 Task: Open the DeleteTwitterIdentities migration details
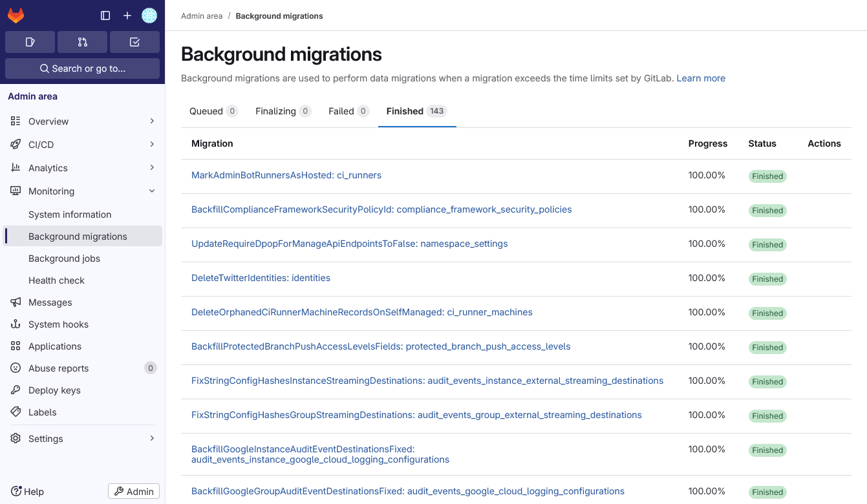click(261, 277)
